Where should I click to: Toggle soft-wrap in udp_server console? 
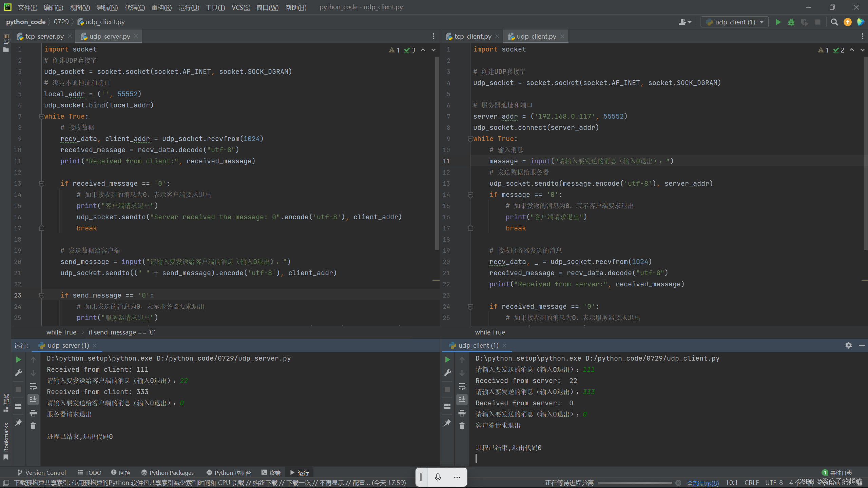[x=33, y=387]
